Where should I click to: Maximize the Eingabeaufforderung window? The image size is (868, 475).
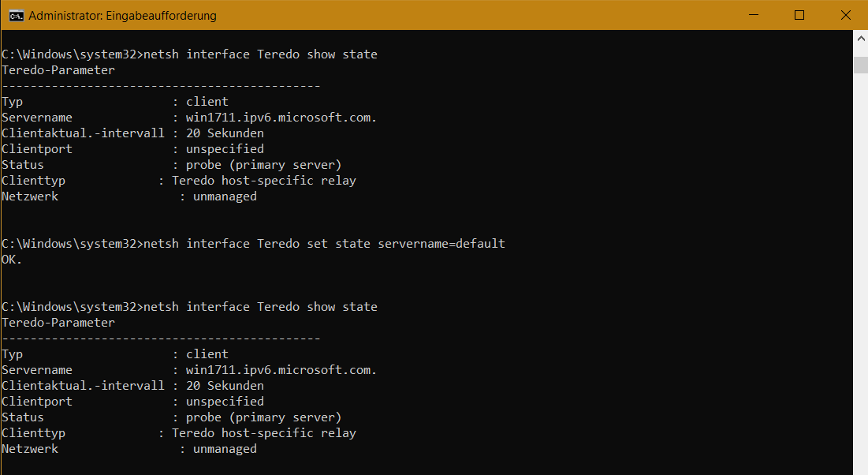pyautogui.click(x=799, y=15)
